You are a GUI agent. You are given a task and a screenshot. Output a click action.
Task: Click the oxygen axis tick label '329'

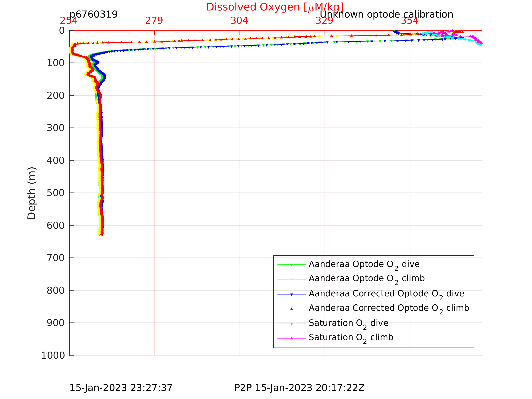click(324, 21)
